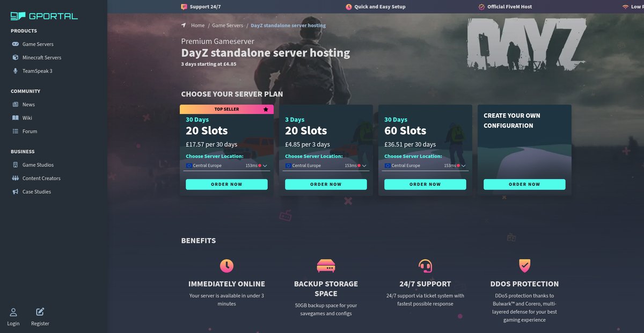Image resolution: width=644 pixels, height=333 pixels.
Task: Go to Forum in sidebar
Action: [x=30, y=131]
